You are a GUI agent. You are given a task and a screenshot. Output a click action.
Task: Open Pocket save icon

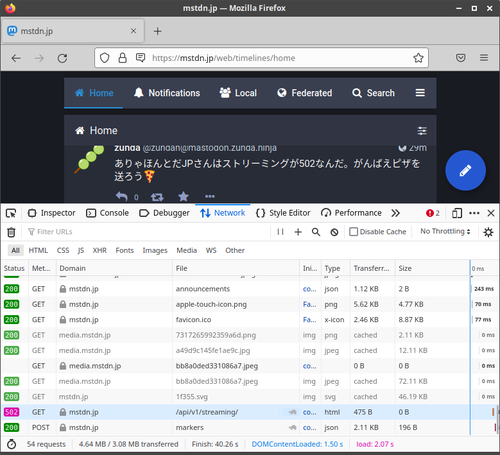[x=461, y=58]
